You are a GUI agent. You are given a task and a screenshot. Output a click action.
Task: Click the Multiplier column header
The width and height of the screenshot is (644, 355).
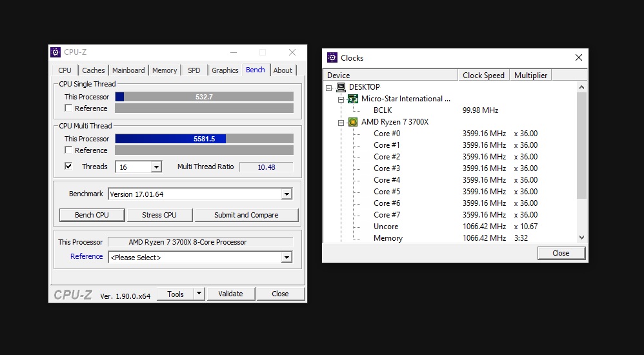pyautogui.click(x=530, y=75)
